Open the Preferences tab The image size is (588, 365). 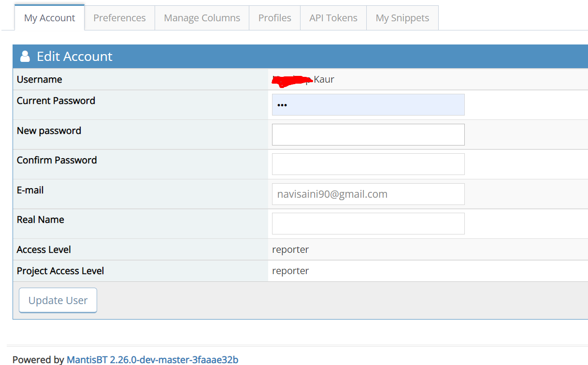point(119,18)
